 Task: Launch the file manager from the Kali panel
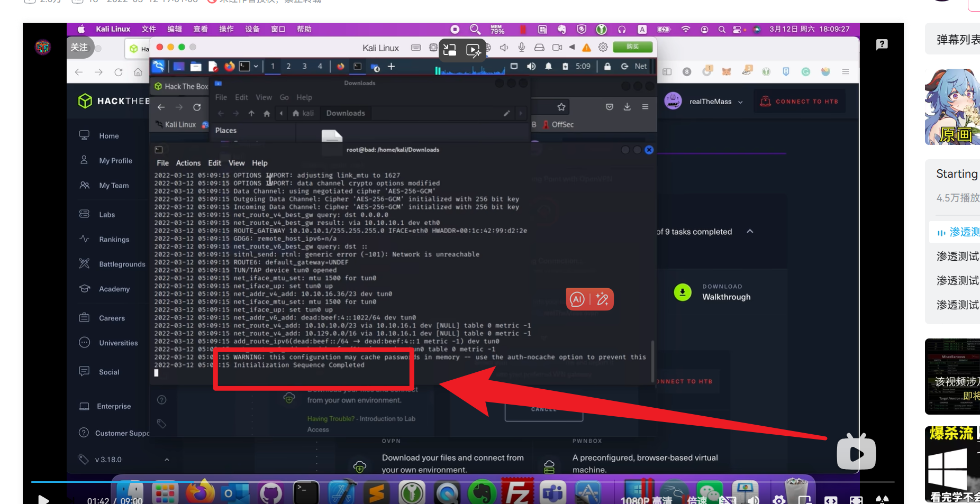[196, 67]
